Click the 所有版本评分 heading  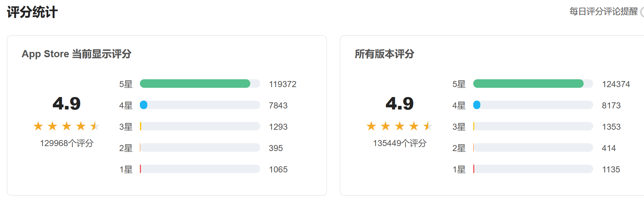click(x=384, y=54)
